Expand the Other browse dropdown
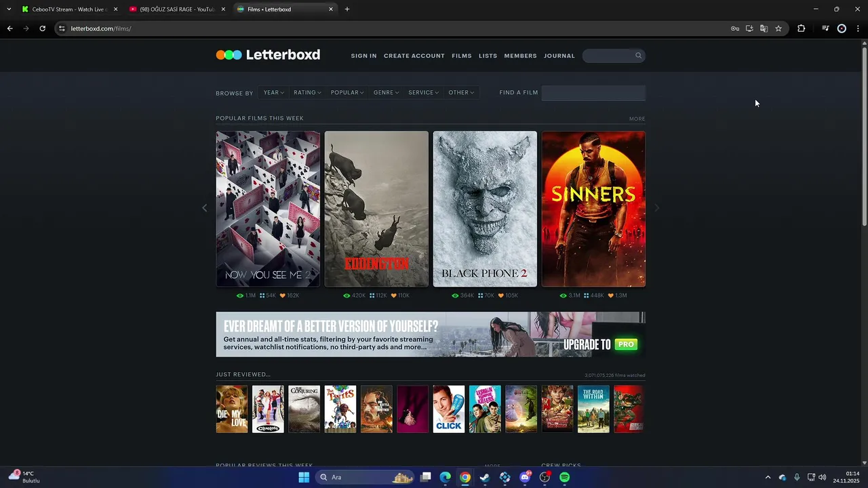Image resolution: width=868 pixels, height=488 pixels. [461, 93]
